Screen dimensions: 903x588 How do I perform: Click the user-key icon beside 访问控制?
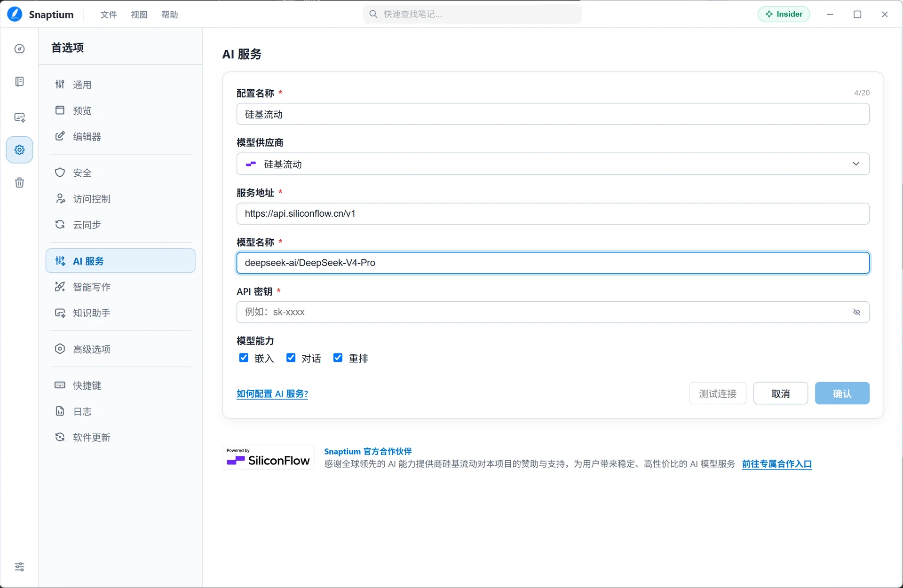click(60, 198)
